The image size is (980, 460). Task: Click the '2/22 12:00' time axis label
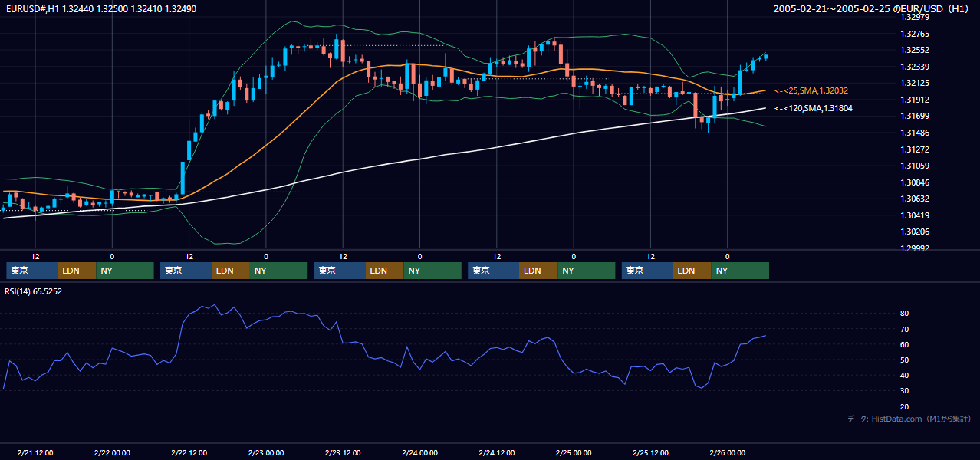click(189, 452)
